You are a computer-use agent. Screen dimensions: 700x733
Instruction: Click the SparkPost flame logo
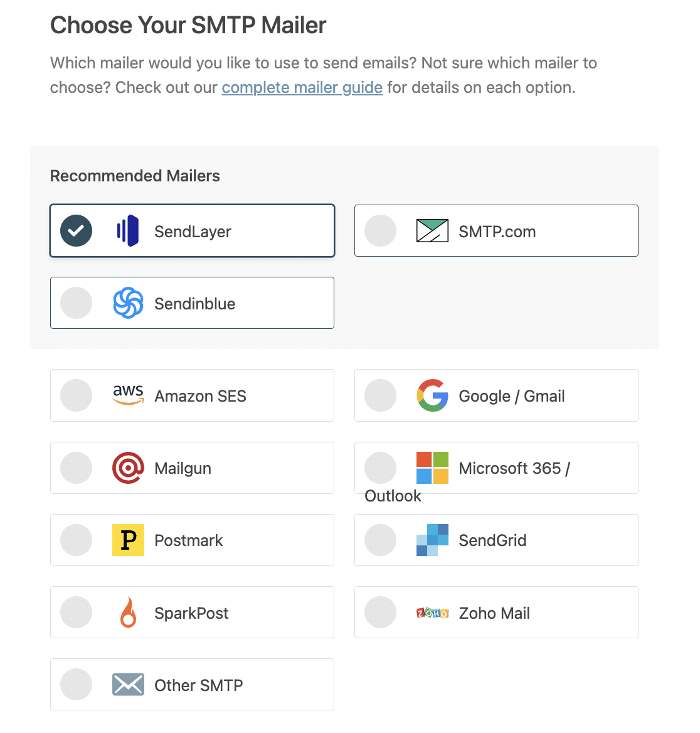point(128,612)
